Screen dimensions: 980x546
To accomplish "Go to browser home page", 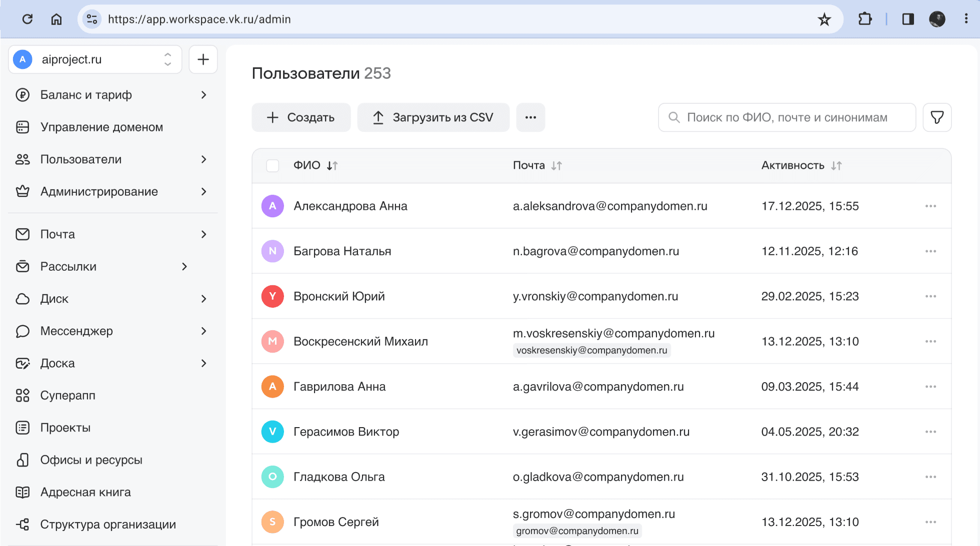I will tap(56, 19).
